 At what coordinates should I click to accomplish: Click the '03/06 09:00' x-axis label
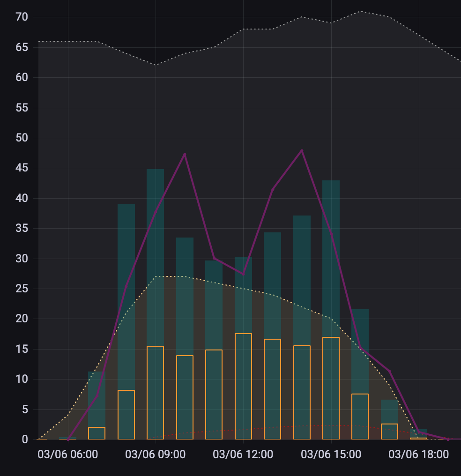click(156, 454)
